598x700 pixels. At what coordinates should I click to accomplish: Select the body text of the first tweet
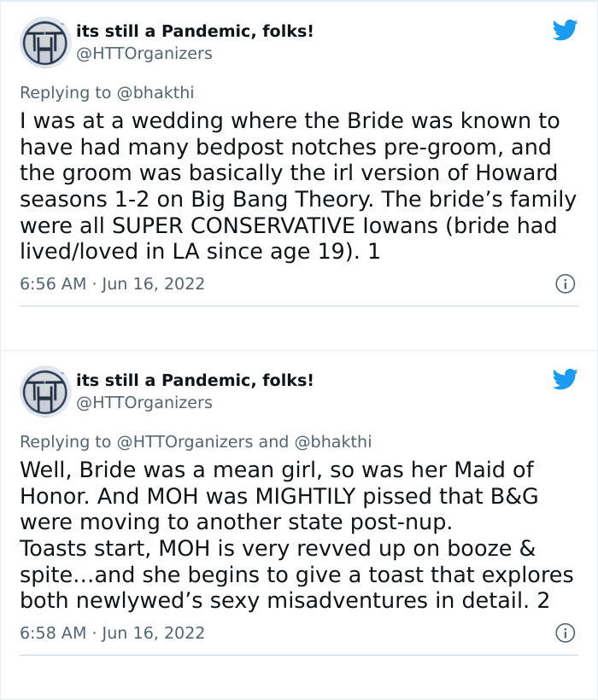point(290,184)
